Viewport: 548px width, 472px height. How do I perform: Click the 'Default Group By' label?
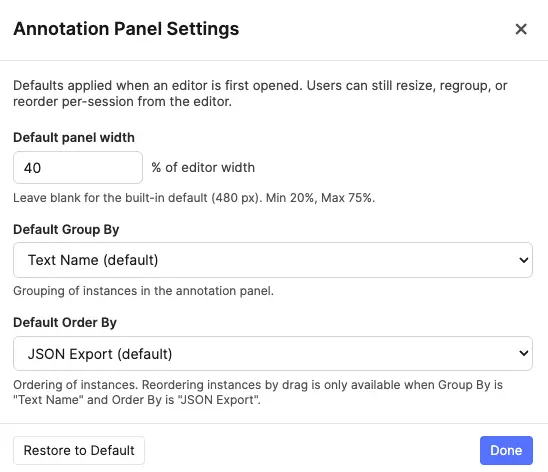point(66,230)
